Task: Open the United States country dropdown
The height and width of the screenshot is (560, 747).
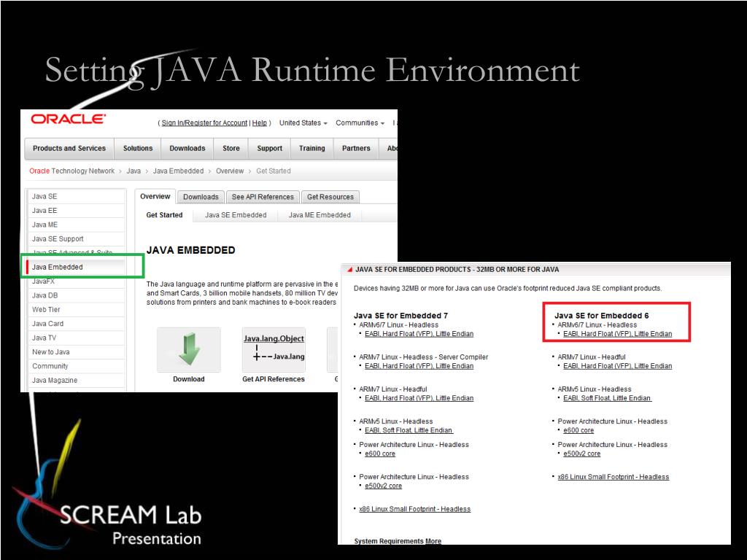Action: tap(303, 122)
